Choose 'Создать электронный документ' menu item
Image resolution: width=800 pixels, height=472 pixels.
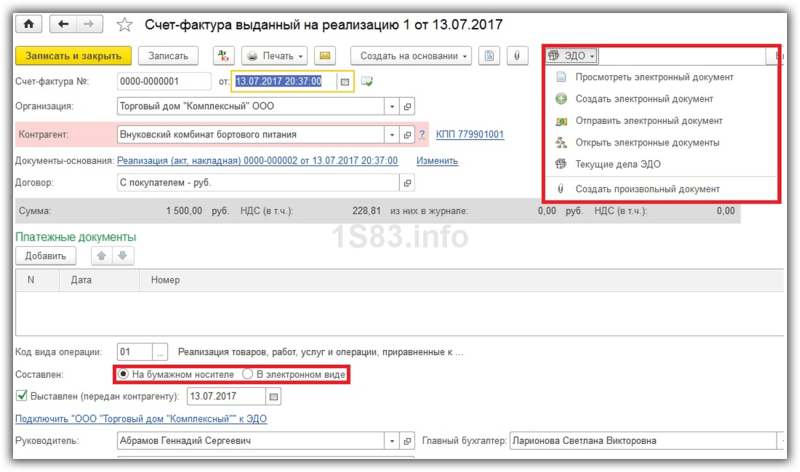coord(644,99)
